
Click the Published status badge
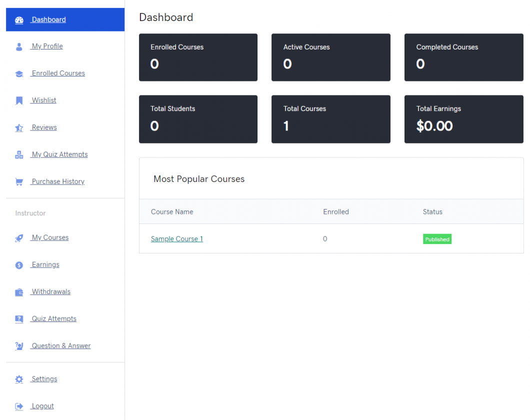(437, 239)
